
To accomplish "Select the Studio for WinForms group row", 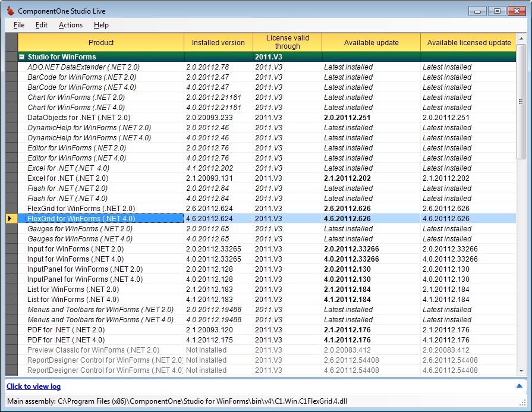I will coord(267,57).
